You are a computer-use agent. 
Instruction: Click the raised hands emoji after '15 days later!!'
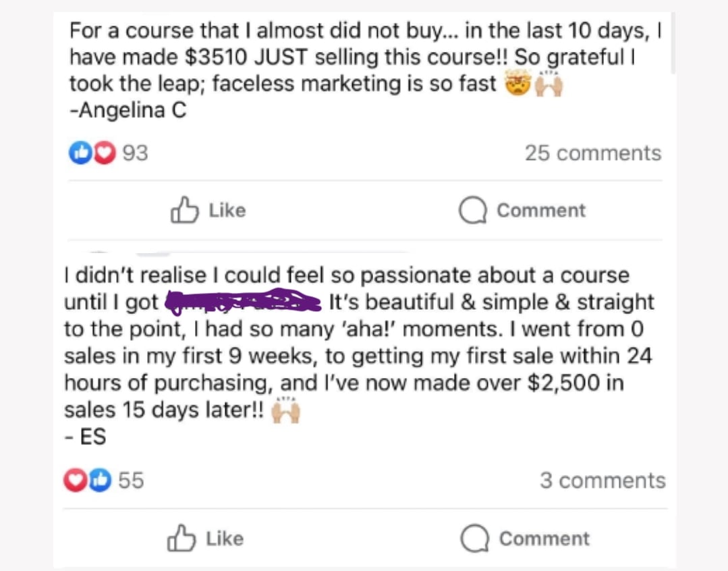pos(285,410)
